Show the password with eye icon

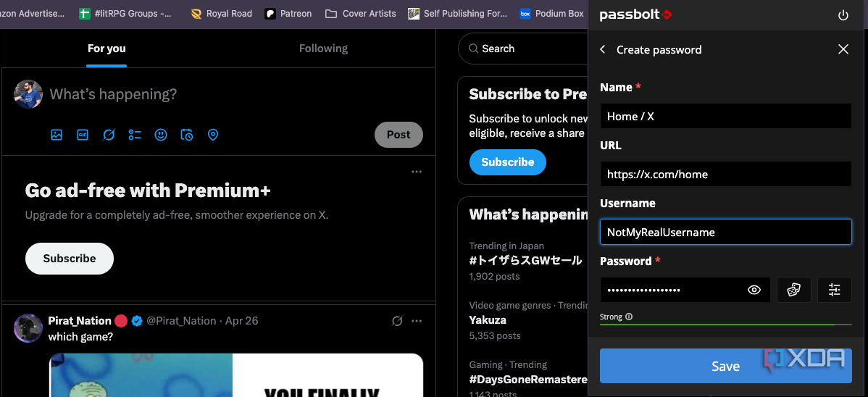[x=754, y=290]
